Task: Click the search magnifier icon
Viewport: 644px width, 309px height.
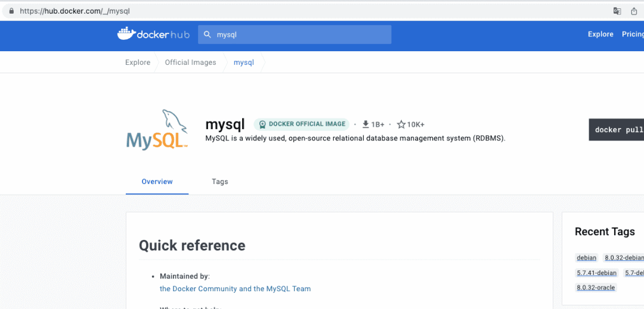Action: click(208, 35)
